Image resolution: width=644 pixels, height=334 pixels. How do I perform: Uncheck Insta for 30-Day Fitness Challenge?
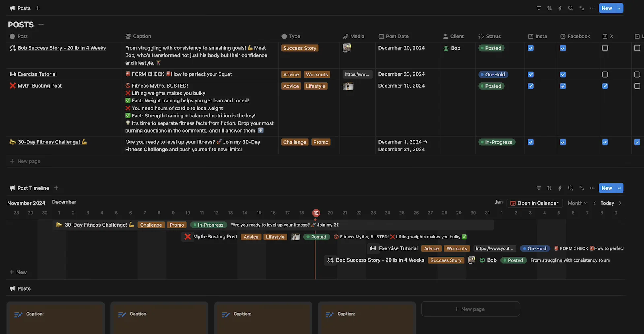pos(531,142)
